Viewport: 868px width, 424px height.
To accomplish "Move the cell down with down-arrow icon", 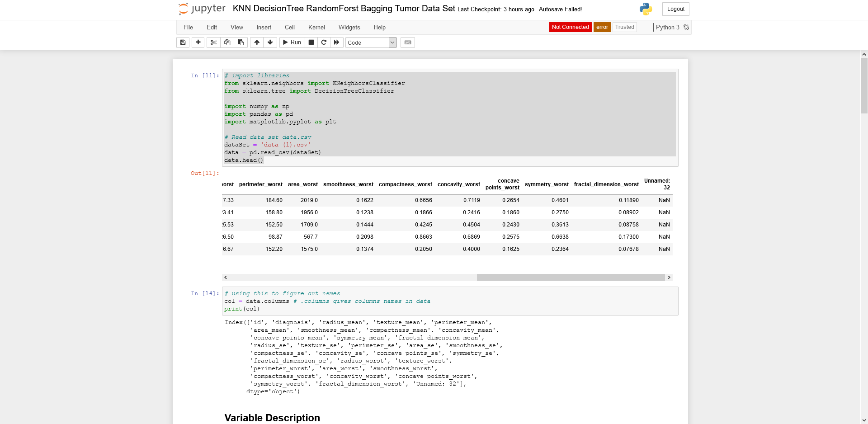I will (x=269, y=42).
